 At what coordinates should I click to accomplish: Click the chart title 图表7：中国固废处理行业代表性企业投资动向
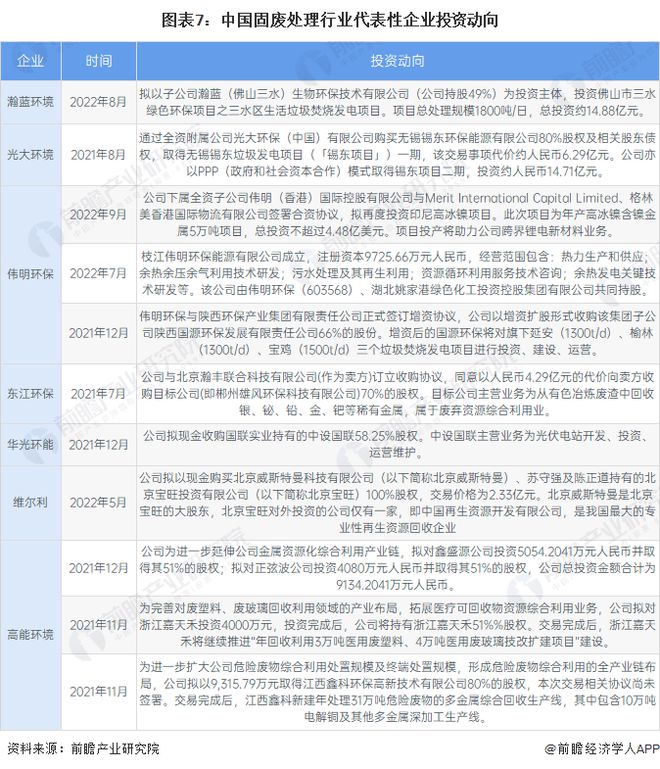click(x=330, y=20)
